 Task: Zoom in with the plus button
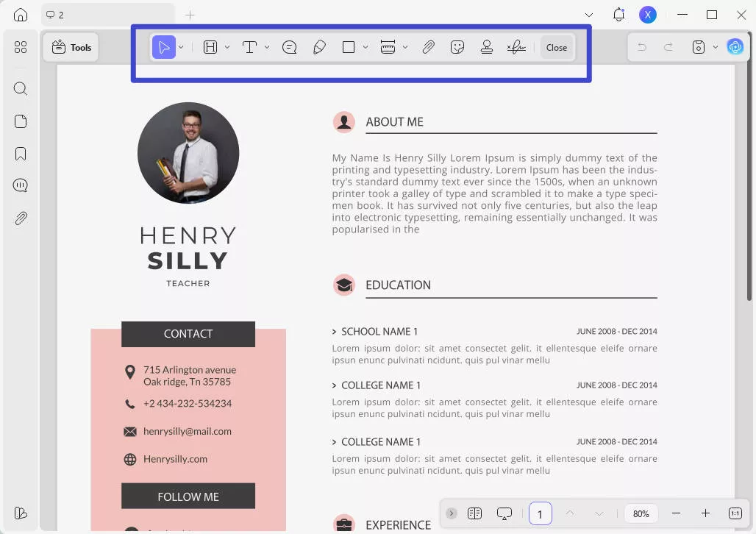(705, 513)
